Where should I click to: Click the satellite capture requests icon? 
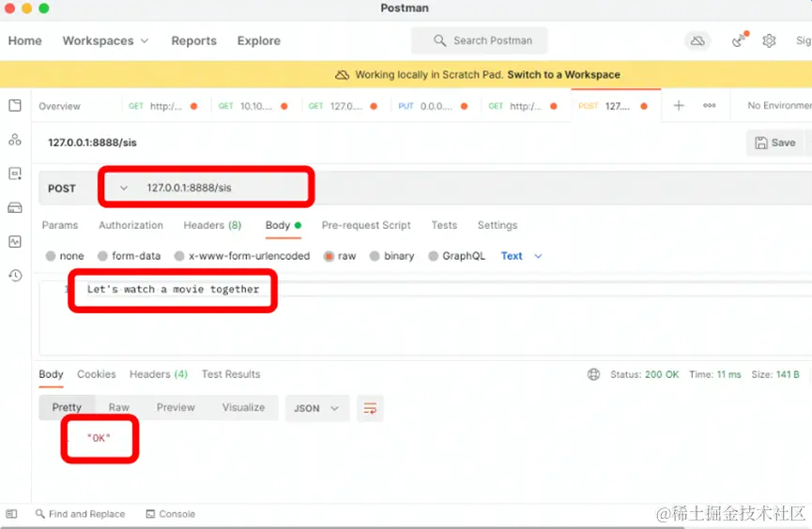[x=740, y=39]
